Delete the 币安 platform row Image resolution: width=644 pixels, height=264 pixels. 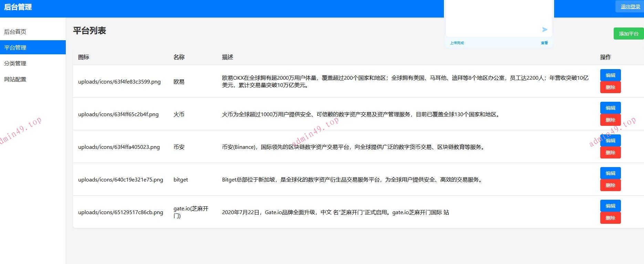(x=610, y=153)
